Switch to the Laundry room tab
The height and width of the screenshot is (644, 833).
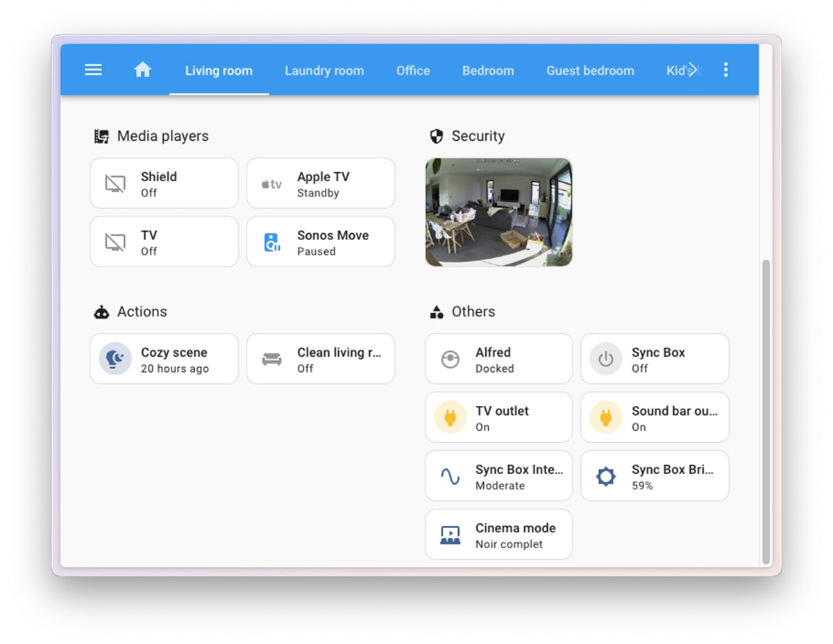point(323,71)
